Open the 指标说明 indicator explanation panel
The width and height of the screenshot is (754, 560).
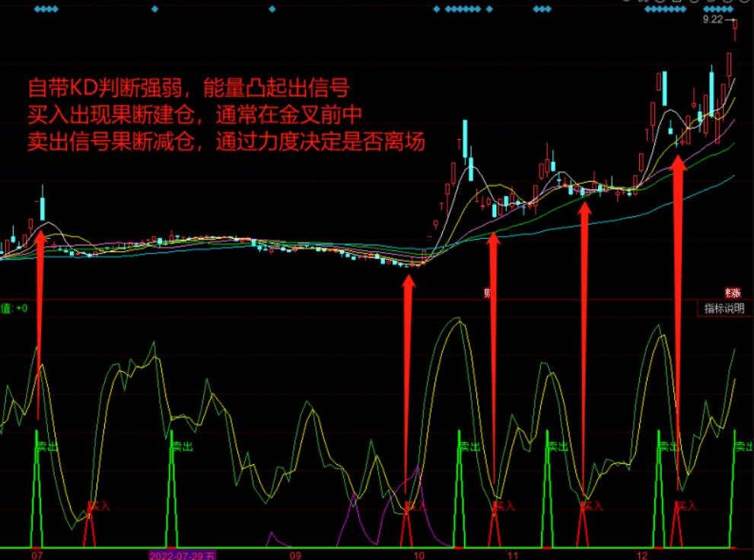(x=724, y=309)
